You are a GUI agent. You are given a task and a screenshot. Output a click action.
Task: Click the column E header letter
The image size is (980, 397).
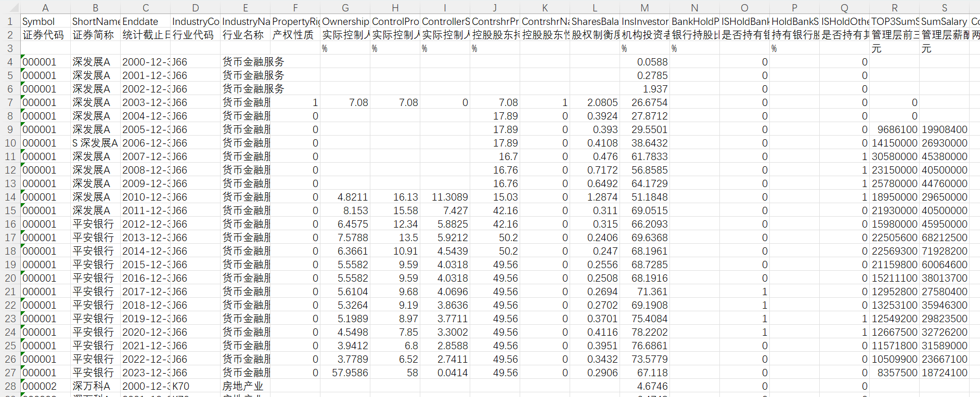coord(245,7)
